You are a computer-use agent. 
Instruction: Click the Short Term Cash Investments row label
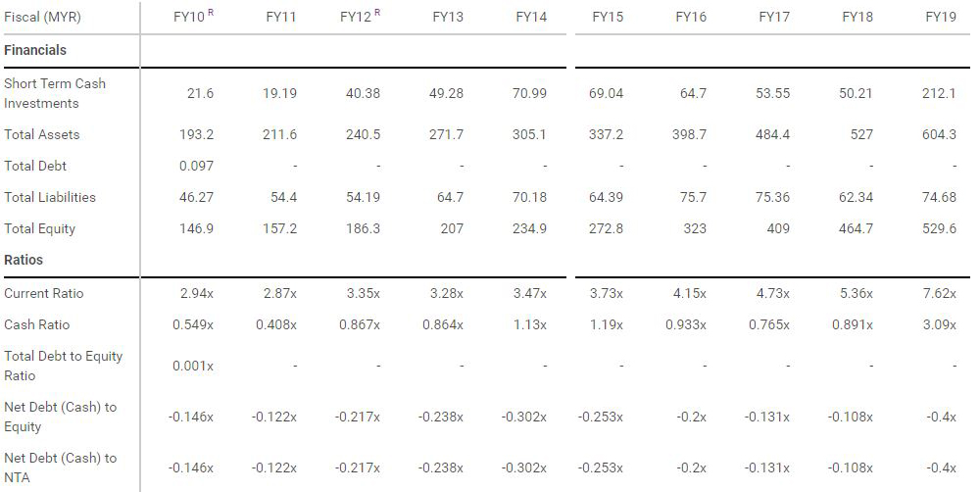pos(54,93)
